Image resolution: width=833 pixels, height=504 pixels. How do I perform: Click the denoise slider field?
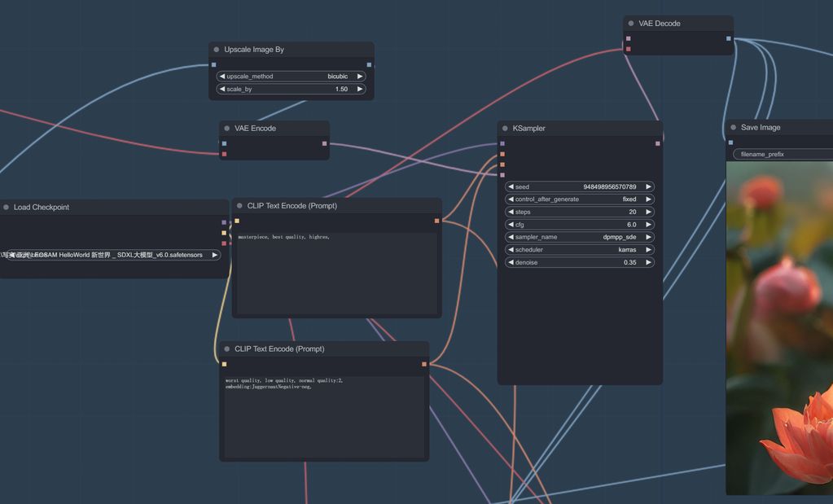pos(579,263)
